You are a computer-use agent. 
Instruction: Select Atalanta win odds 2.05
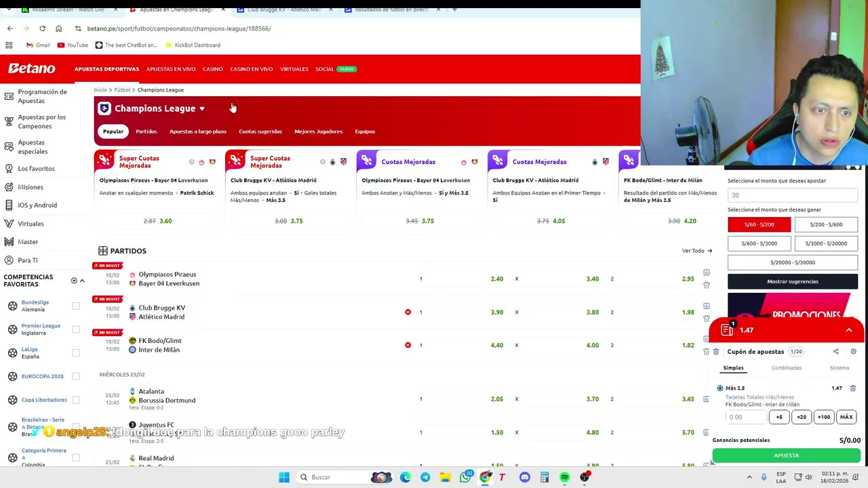coord(497,399)
